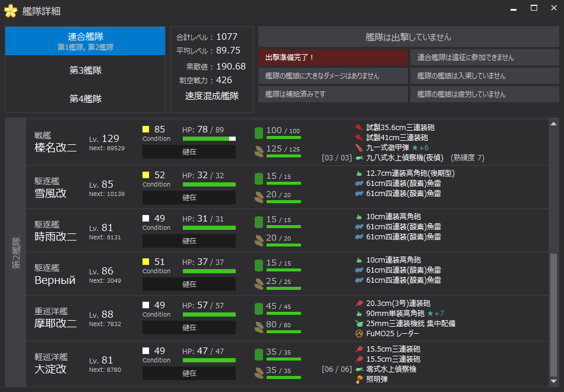This screenshot has height=392, width=564.
Task: Click the red gun icon beside 試製35.6cm三連装砲
Action: point(359,128)
